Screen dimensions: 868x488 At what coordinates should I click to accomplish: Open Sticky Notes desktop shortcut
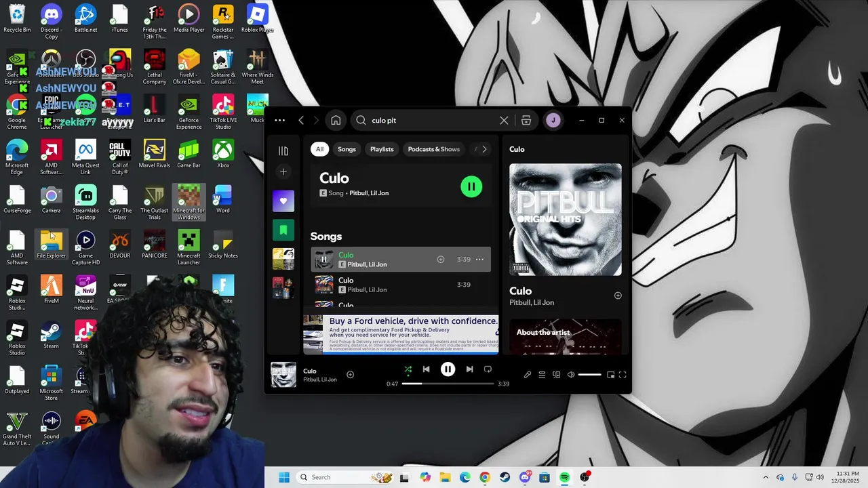click(x=223, y=245)
